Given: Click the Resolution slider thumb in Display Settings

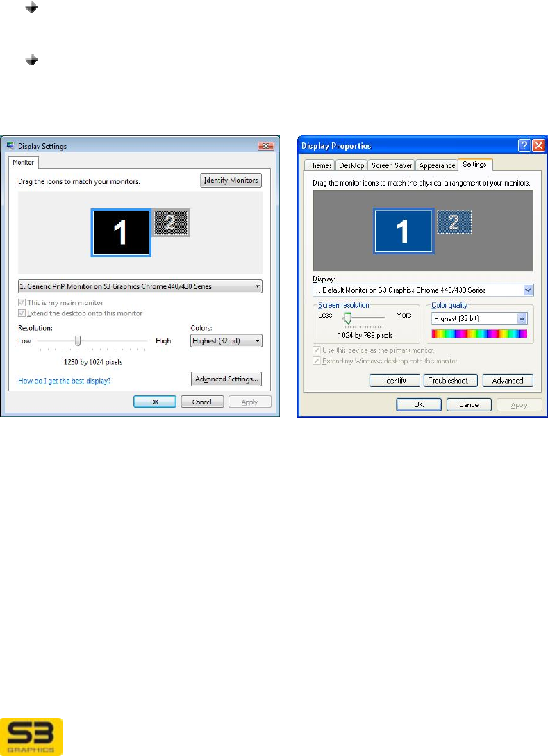Looking at the screenshot, I should 78,341.
